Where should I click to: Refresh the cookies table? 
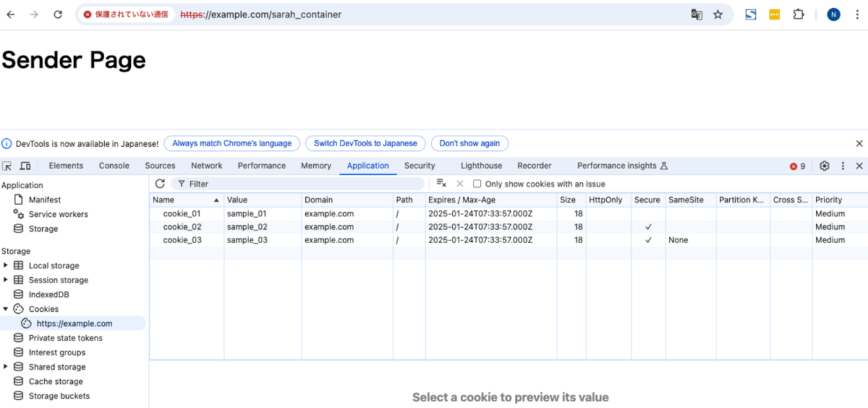pyautogui.click(x=160, y=184)
